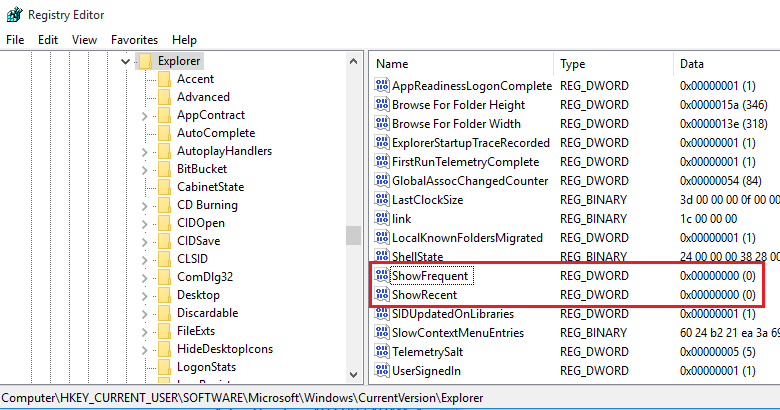Select the AutoComplete key folder icon
The width and height of the screenshot is (780, 410).
164,133
